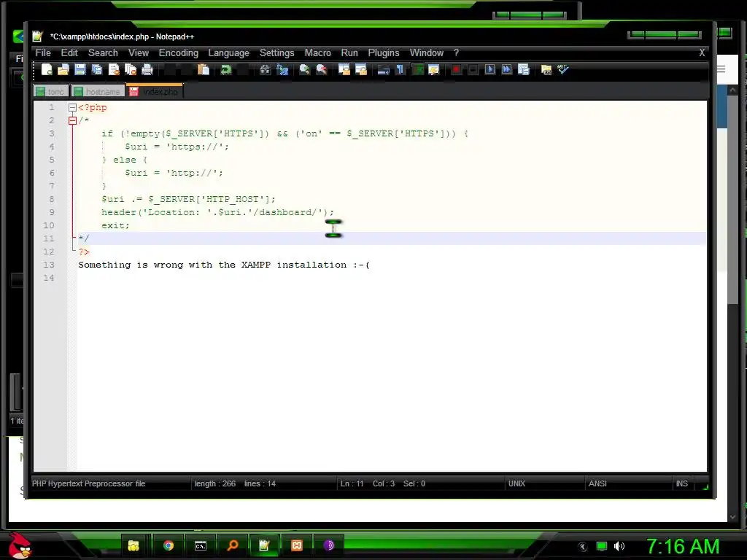Open the Chrome icon in the taskbar
747x560 pixels.
(x=169, y=545)
